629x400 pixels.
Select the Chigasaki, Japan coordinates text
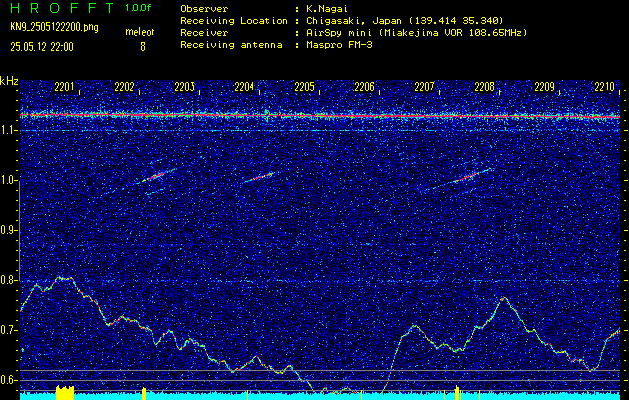point(405,20)
